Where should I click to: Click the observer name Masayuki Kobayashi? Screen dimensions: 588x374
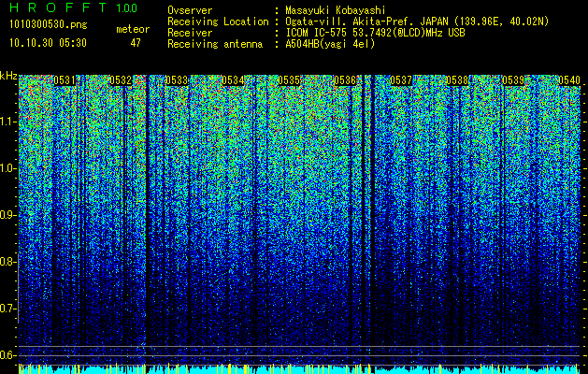[x=336, y=10]
